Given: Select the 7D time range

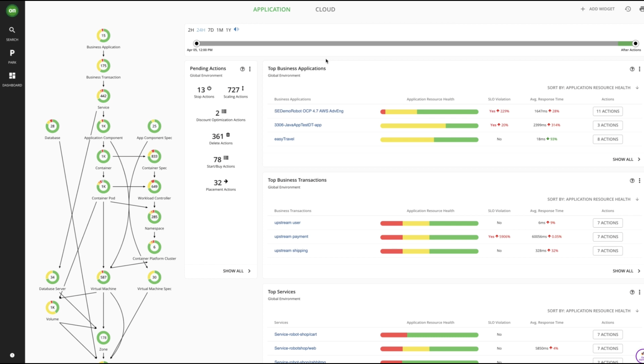Looking at the screenshot, I should point(211,30).
